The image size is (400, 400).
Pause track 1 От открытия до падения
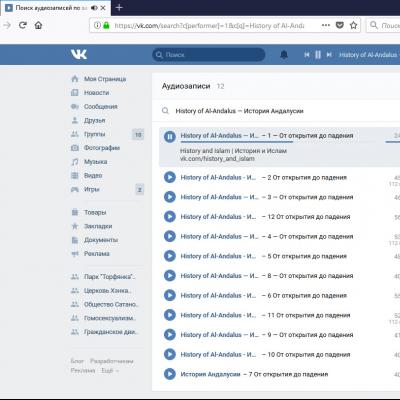pos(170,136)
